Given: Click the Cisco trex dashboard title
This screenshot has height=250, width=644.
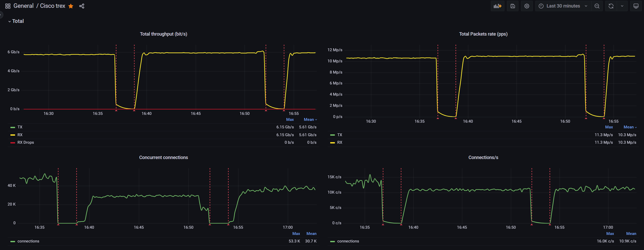Looking at the screenshot, I should point(53,6).
